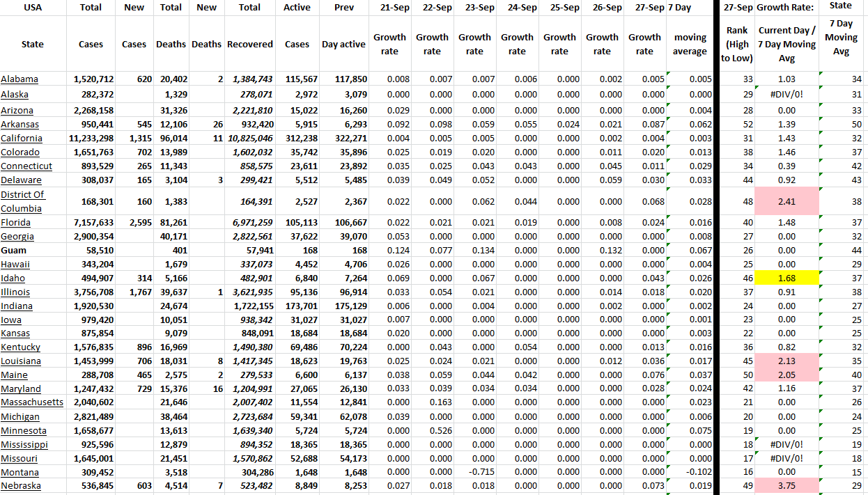Viewport: 868px width, 495px height.
Task: Click the California state link
Action: (x=22, y=139)
